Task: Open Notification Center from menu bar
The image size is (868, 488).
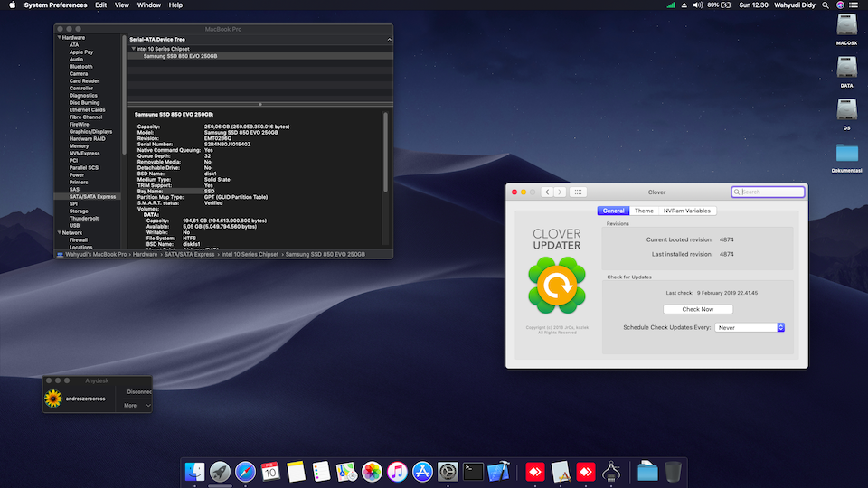Action: [854, 5]
